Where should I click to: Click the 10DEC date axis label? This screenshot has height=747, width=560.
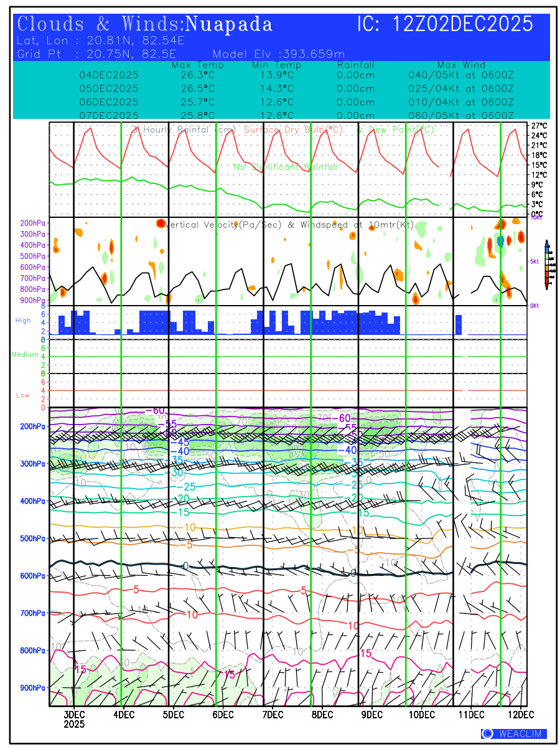[421, 714]
